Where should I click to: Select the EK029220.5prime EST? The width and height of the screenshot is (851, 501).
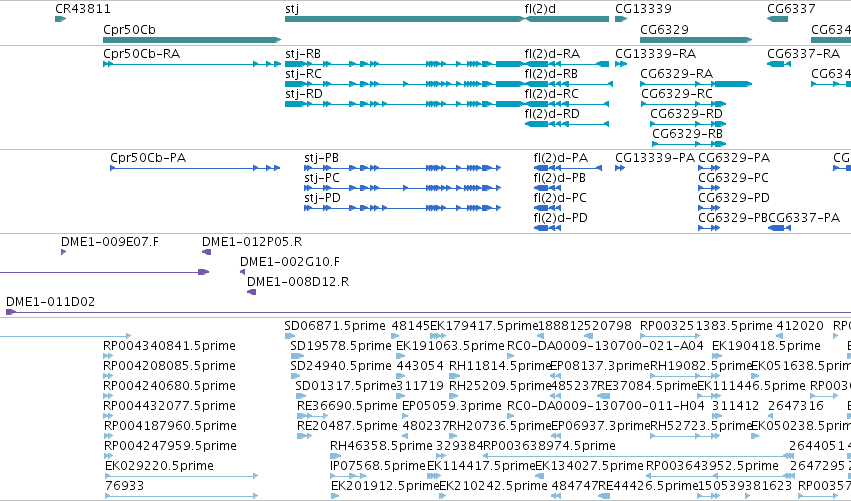[x=181, y=476]
